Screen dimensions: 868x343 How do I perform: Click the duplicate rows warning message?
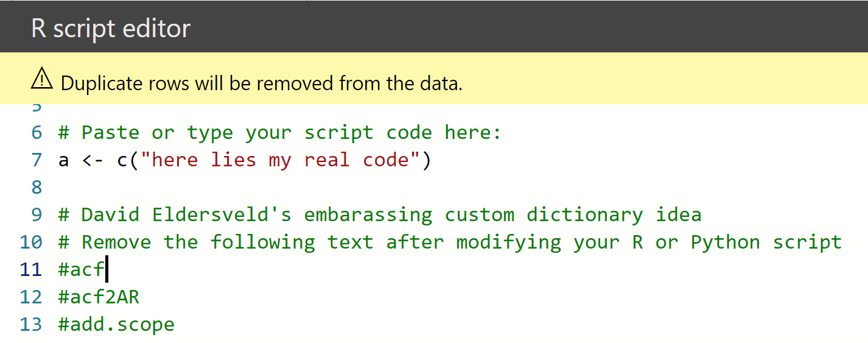point(262,83)
